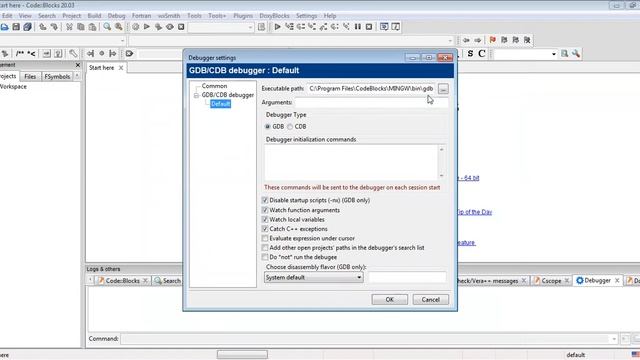Click the Undo toolbar icon
The image size is (640, 360).
pos(42,27)
